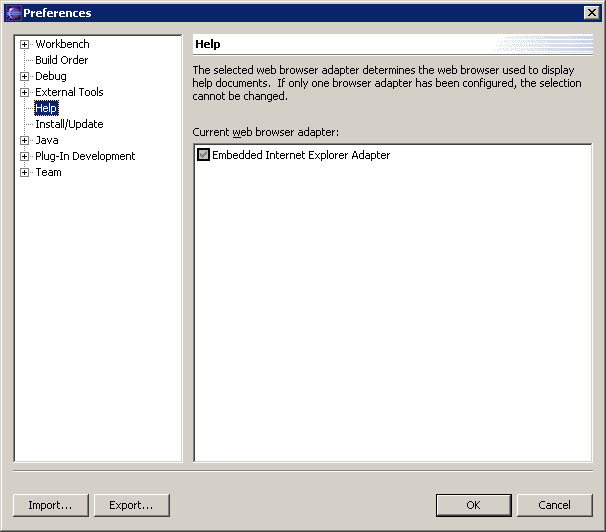Select Plug-In Development in the tree
The height and width of the screenshot is (532, 606).
pyautogui.click(x=85, y=156)
